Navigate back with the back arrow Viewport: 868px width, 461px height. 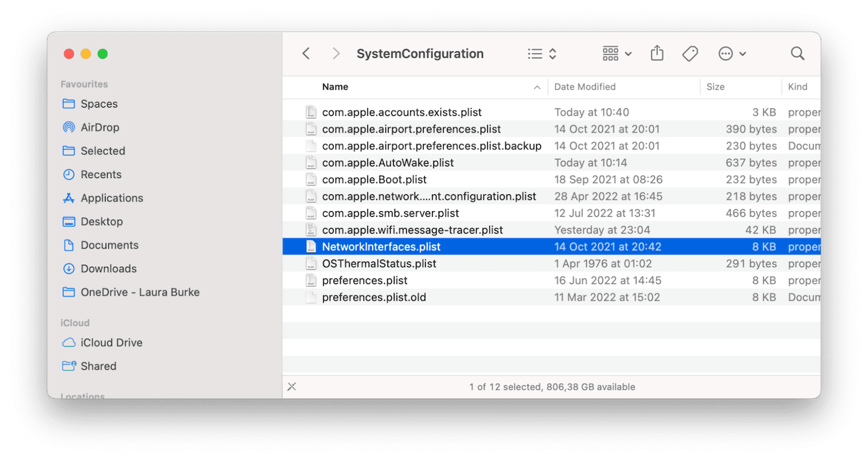click(x=306, y=53)
